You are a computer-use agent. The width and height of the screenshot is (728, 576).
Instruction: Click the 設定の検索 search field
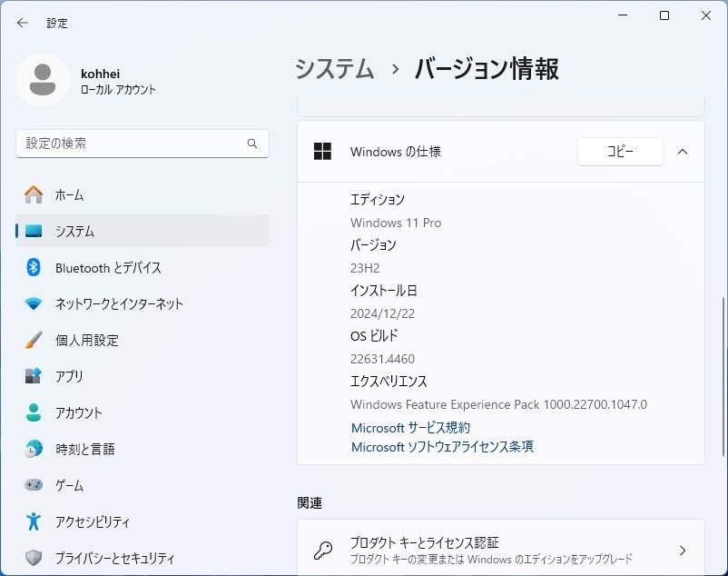point(132,144)
